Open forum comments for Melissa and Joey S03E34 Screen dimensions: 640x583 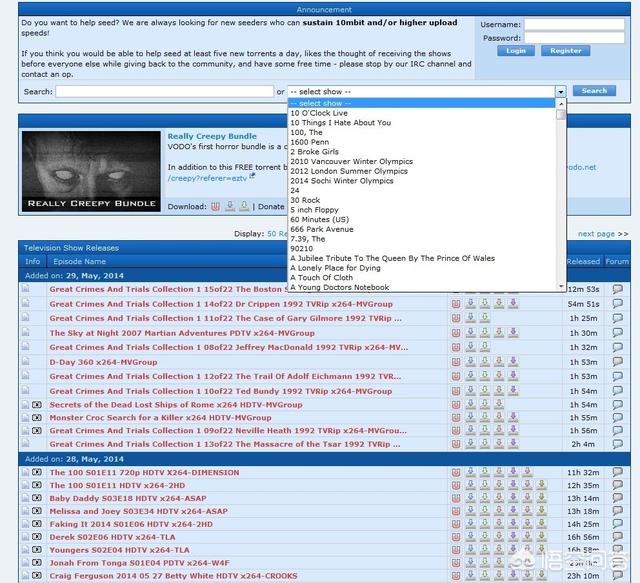[x=617, y=511]
